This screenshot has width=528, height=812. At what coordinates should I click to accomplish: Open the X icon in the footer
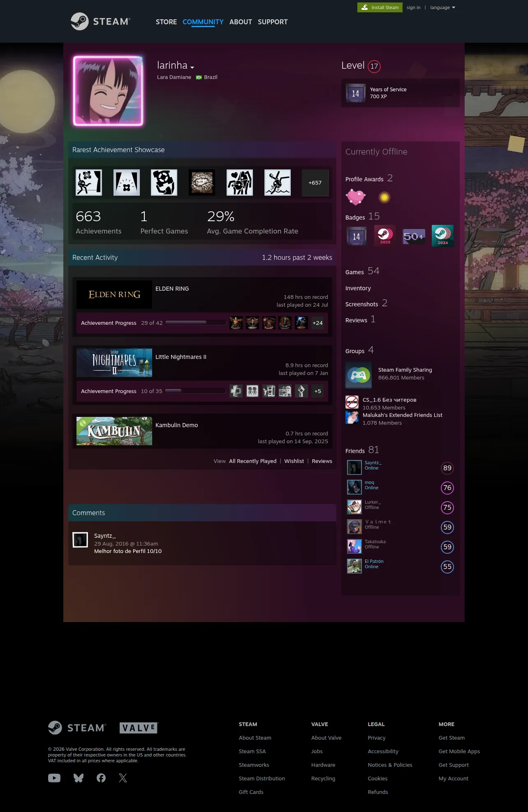click(x=123, y=778)
